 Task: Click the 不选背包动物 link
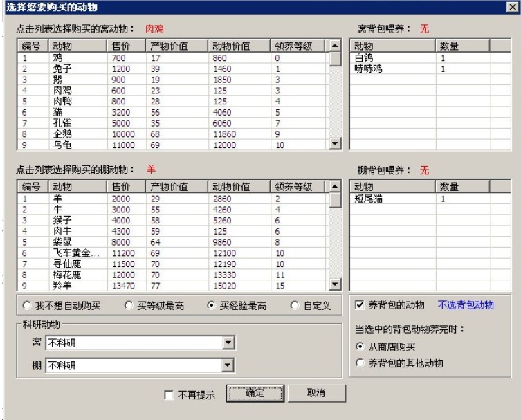point(466,304)
